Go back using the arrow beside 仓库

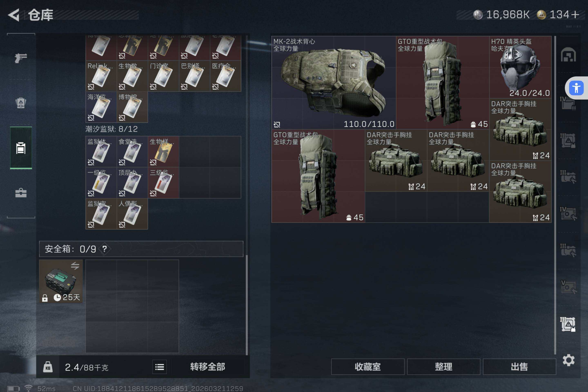pos(14,15)
